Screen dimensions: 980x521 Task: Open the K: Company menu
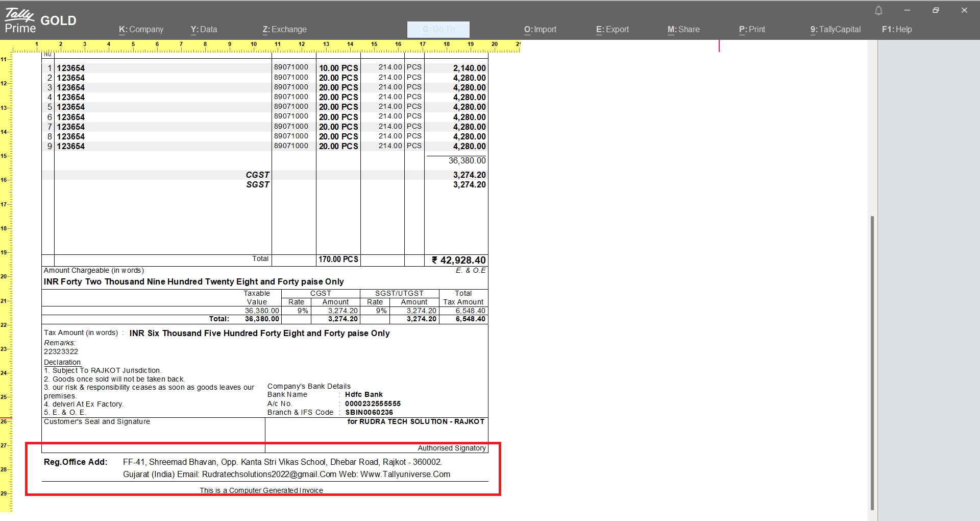pos(141,30)
